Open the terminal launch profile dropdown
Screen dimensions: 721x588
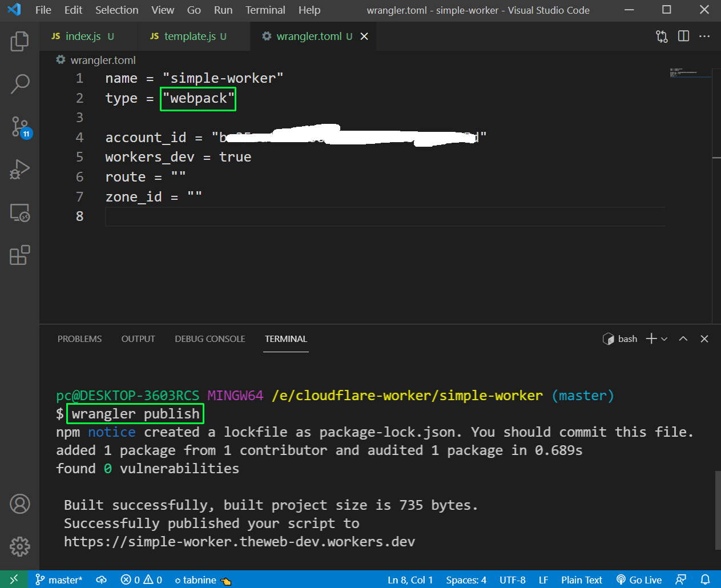(664, 339)
